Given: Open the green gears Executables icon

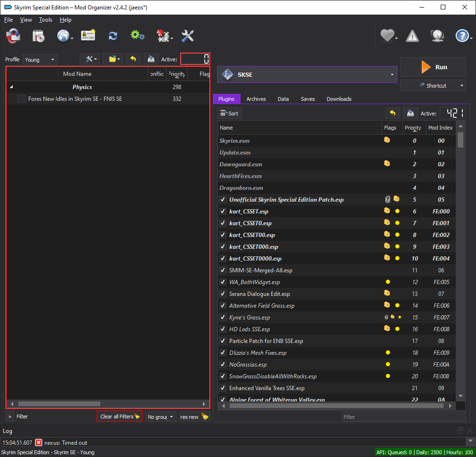Looking at the screenshot, I should (x=137, y=35).
